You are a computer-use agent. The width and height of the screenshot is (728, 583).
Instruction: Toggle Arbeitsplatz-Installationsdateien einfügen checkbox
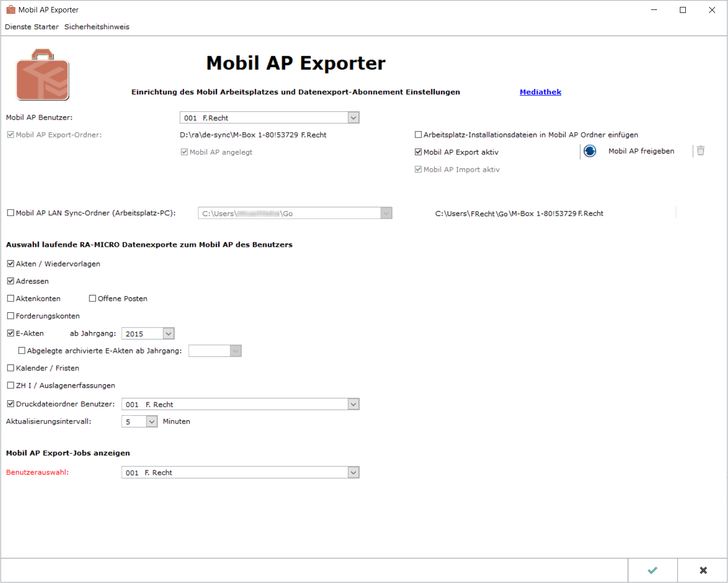(418, 135)
